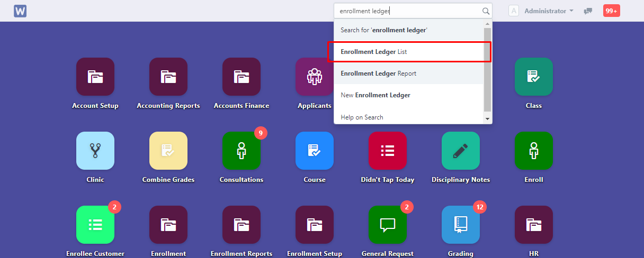644x258 pixels.
Task: Select New Enrollment Ledger suggestion
Action: coord(408,95)
